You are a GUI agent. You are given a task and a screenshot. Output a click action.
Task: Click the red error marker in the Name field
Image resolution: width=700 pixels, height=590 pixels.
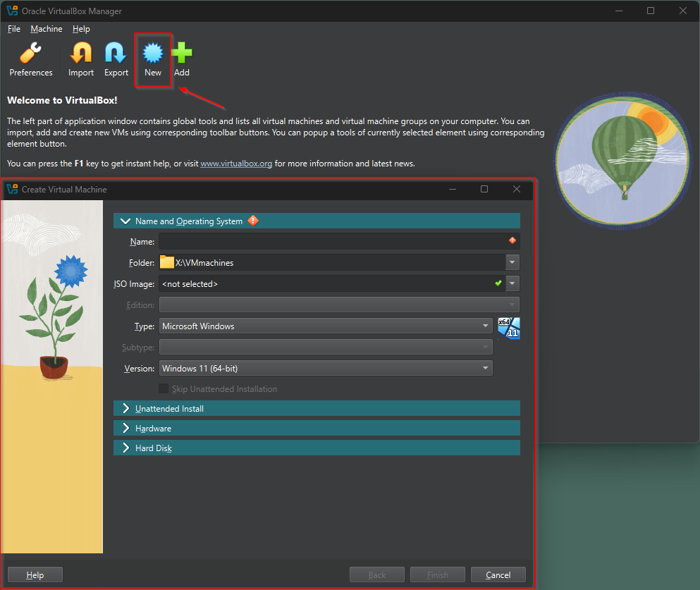pyautogui.click(x=512, y=240)
